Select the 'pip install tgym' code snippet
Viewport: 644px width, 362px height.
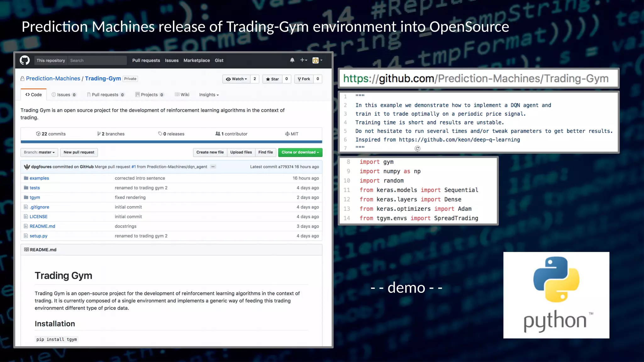57,339
